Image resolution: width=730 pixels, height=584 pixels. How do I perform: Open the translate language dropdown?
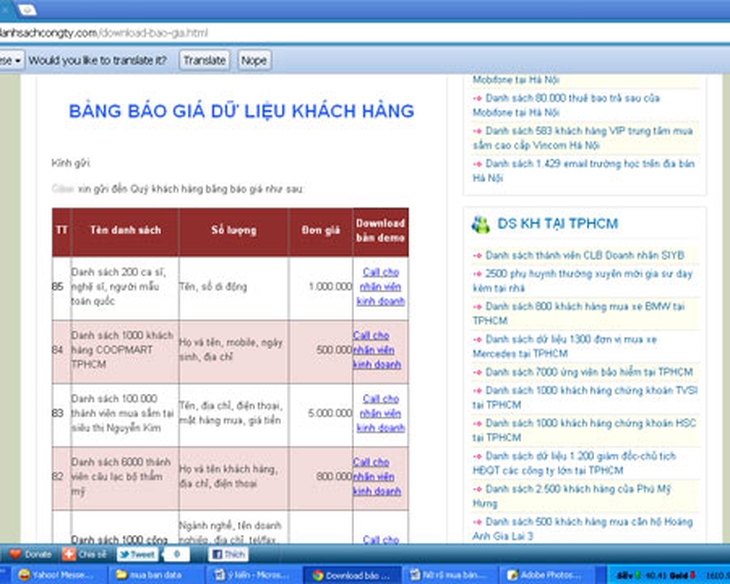coord(11,61)
